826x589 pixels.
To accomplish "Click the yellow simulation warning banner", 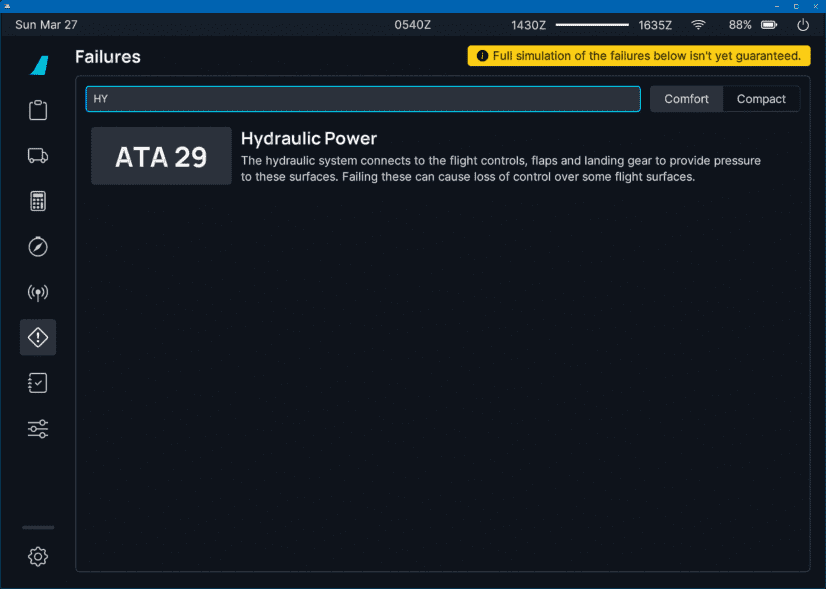I will pyautogui.click(x=638, y=56).
